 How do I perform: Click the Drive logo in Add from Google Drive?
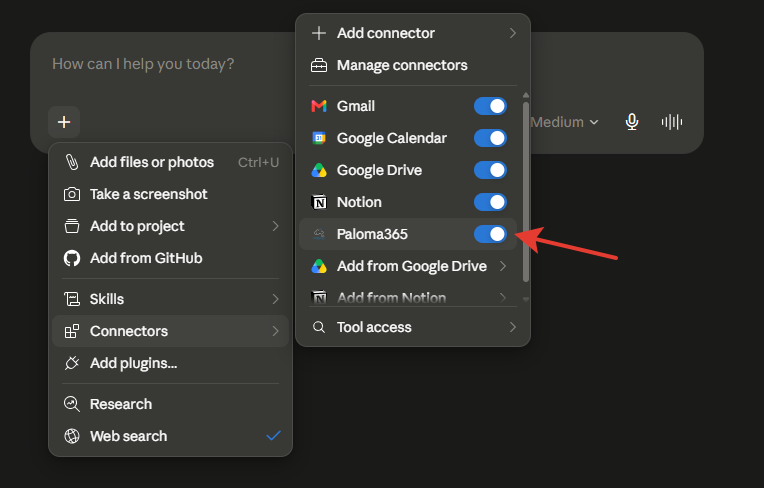pyautogui.click(x=319, y=266)
